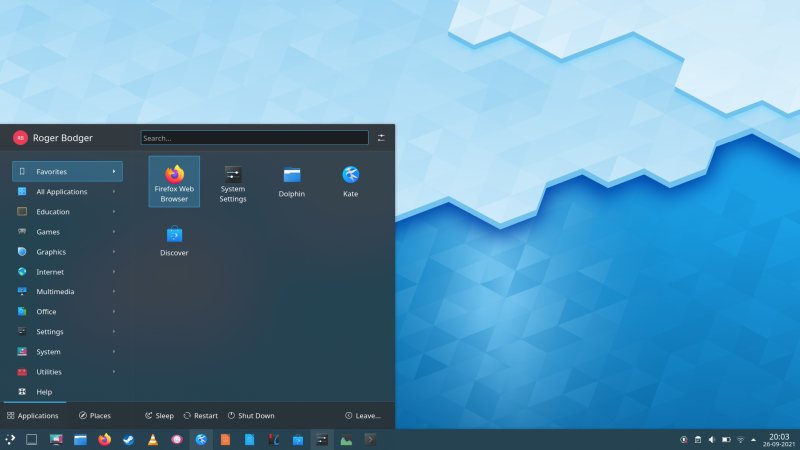Image resolution: width=800 pixels, height=450 pixels.
Task: Switch to Kate in the taskbar
Action: pyautogui.click(x=201, y=439)
